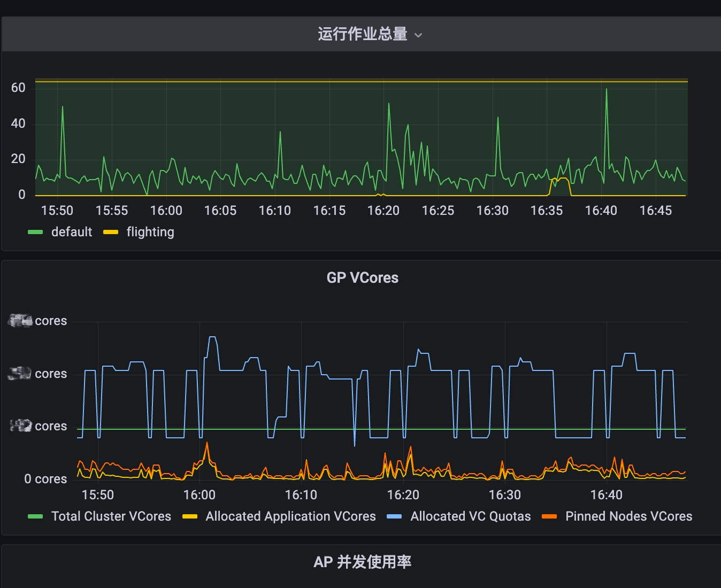Toggle the flighting series legend label
The image size is (721, 588).
(x=150, y=232)
